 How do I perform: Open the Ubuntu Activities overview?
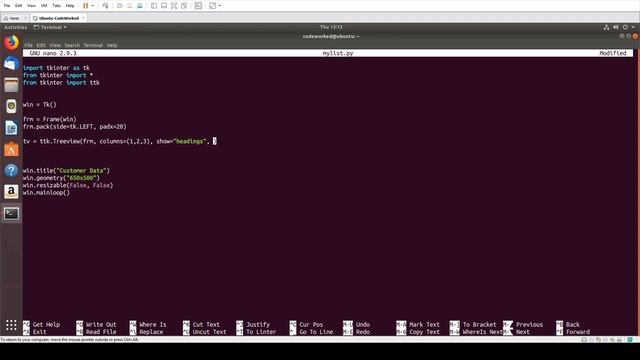tap(16, 27)
